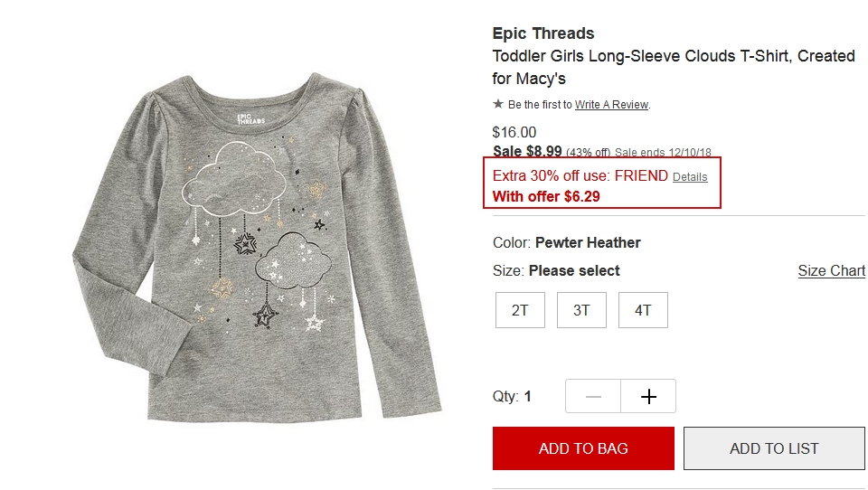The image size is (868, 490).
Task: Click the ADD TO LIST button
Action: [x=774, y=448]
